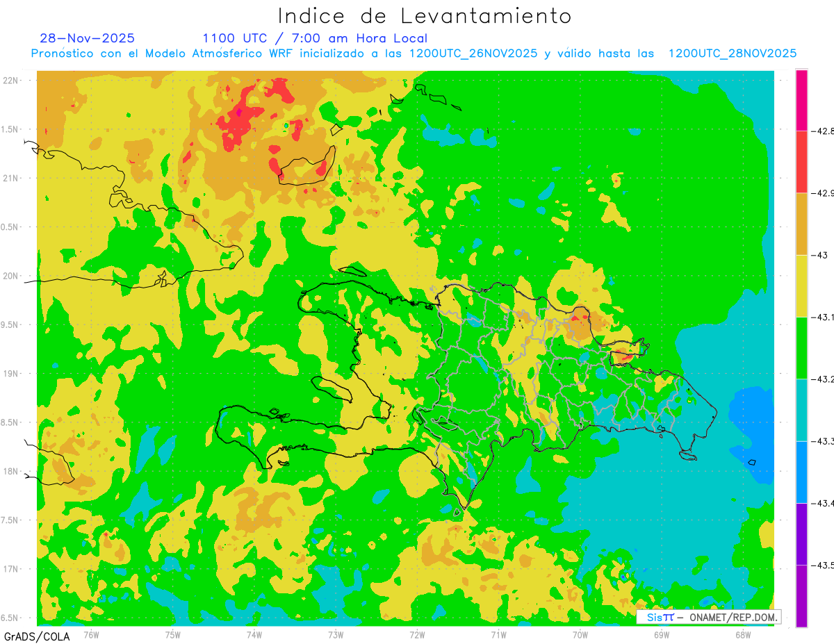Click the axis label "1.5N"
The height and width of the screenshot is (644, 834).
point(10,129)
